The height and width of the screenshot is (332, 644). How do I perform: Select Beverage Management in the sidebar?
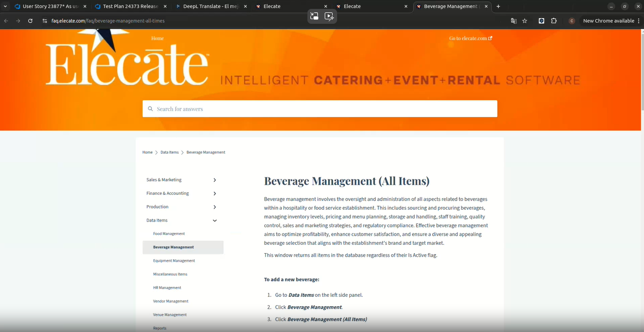pyautogui.click(x=183, y=247)
